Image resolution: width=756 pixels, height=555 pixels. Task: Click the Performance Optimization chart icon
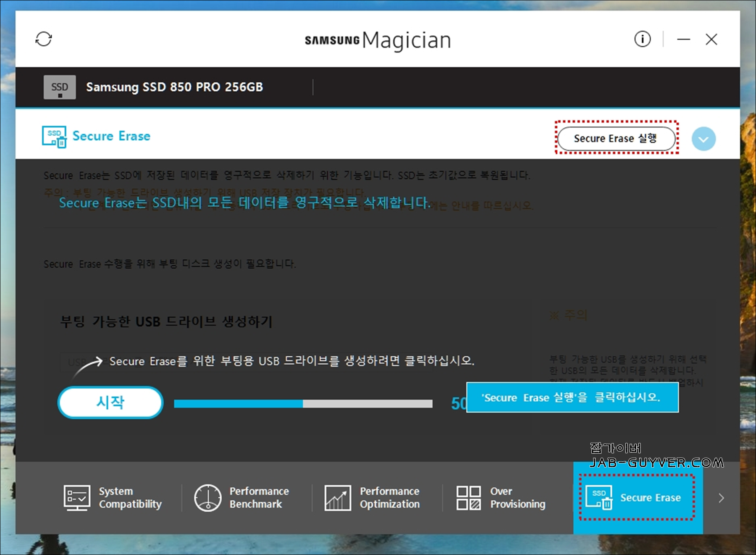338,498
